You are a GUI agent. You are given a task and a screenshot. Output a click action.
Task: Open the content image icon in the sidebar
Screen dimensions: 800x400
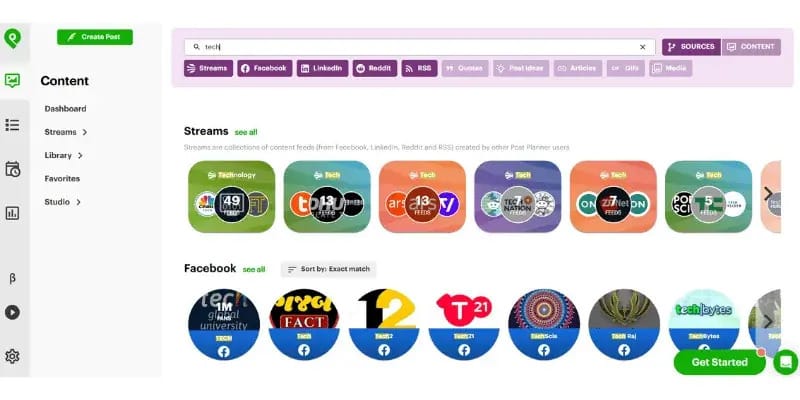[x=12, y=80]
